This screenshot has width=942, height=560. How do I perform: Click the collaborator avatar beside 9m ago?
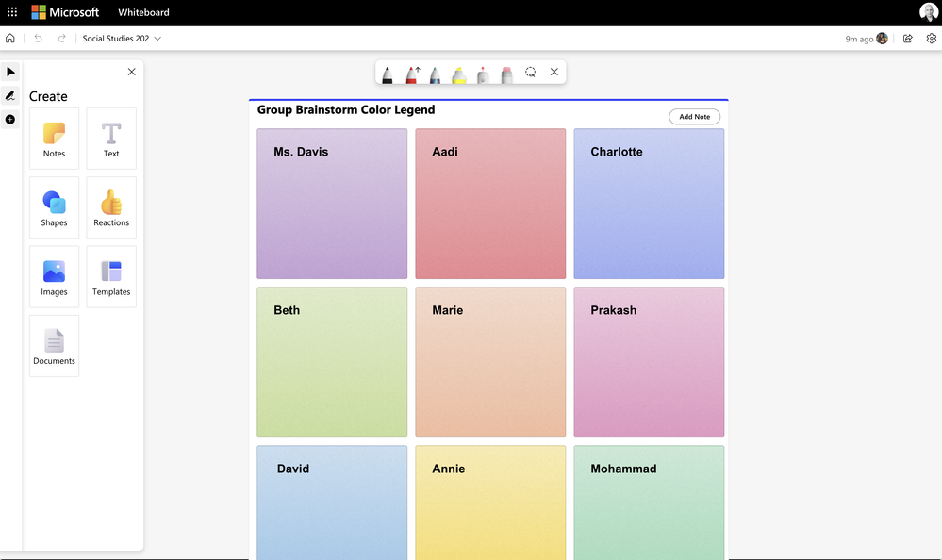pos(882,39)
